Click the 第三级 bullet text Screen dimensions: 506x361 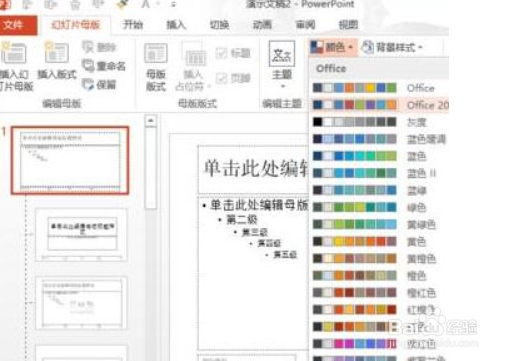coord(255,232)
